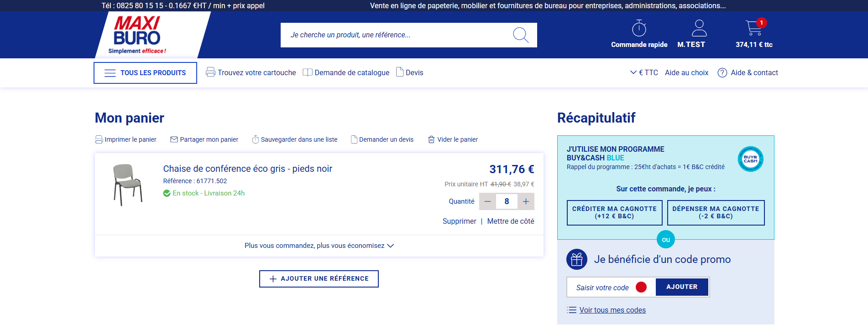Decrease chair quantity with minus button
868x329 pixels.
[x=487, y=201]
